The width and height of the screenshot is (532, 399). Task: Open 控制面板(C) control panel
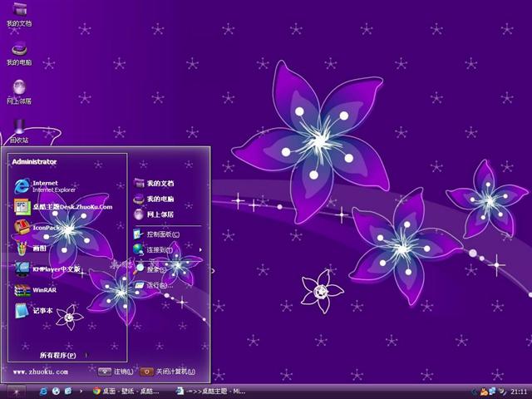pyautogui.click(x=156, y=234)
